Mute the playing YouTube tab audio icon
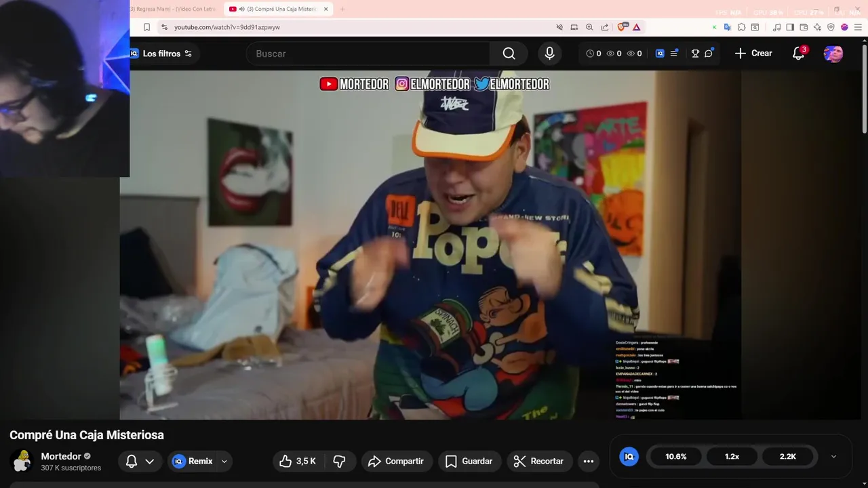This screenshot has width=868, height=488. pos(242,9)
